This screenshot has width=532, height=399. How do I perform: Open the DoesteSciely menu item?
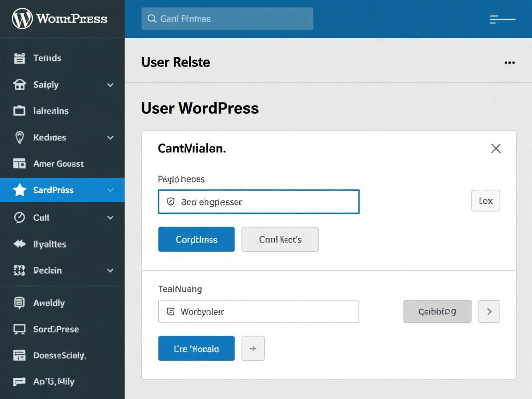pyautogui.click(x=60, y=356)
